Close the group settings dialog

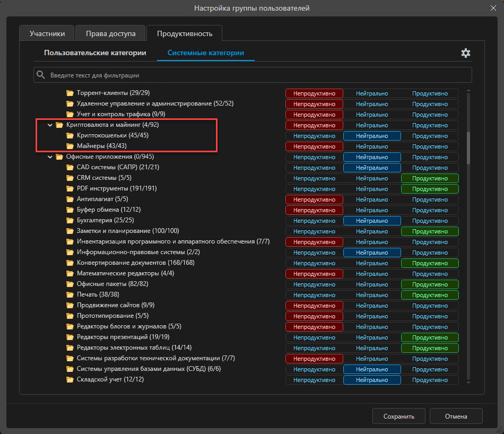[x=493, y=8]
